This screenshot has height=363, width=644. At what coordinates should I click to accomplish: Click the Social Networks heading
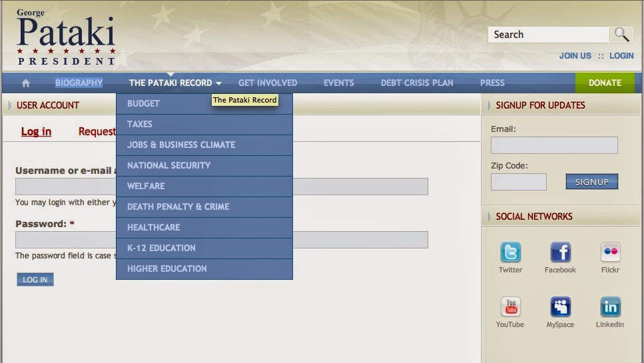coord(534,216)
